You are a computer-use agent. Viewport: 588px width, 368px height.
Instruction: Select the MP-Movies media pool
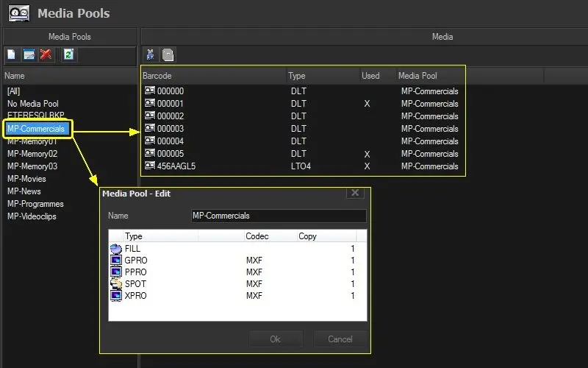tap(26, 179)
